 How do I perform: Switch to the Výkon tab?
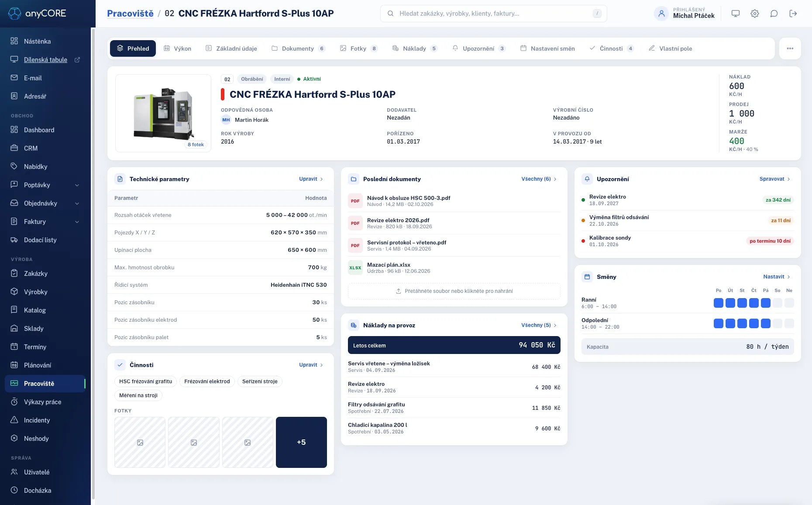(177, 48)
